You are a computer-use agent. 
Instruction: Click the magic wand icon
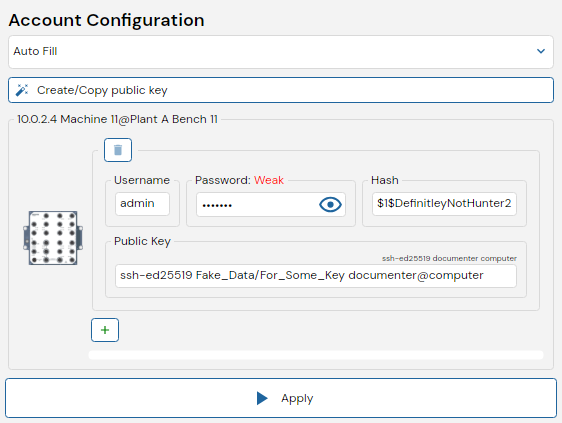[x=22, y=90]
